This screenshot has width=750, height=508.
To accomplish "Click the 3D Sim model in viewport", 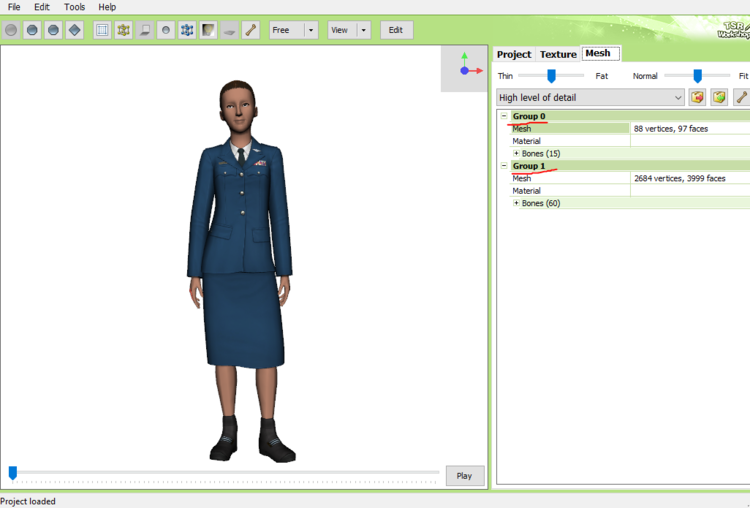I will [240, 271].
